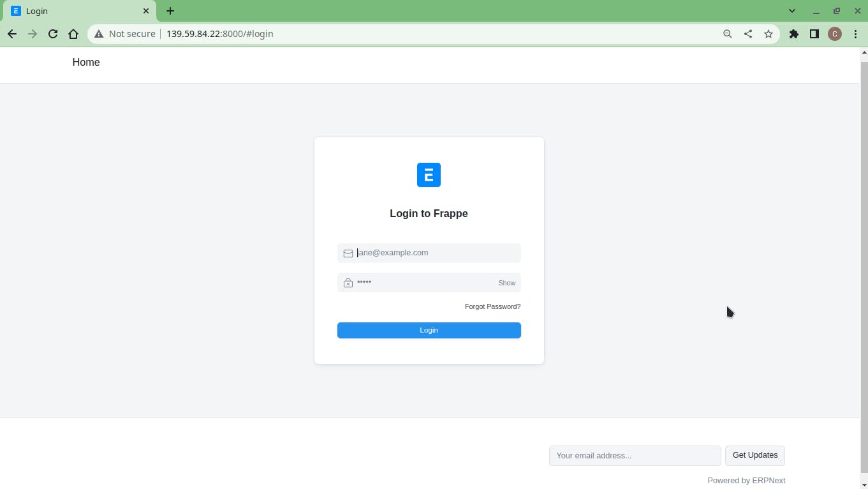
Task: Select the Login browser tab
Action: pyautogui.click(x=80, y=11)
